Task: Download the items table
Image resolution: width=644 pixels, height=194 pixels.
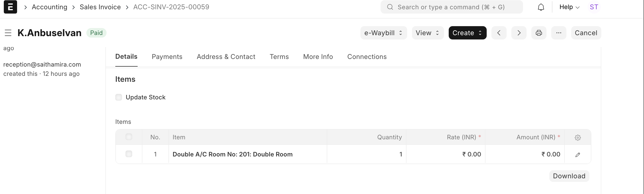Action: pyautogui.click(x=569, y=176)
